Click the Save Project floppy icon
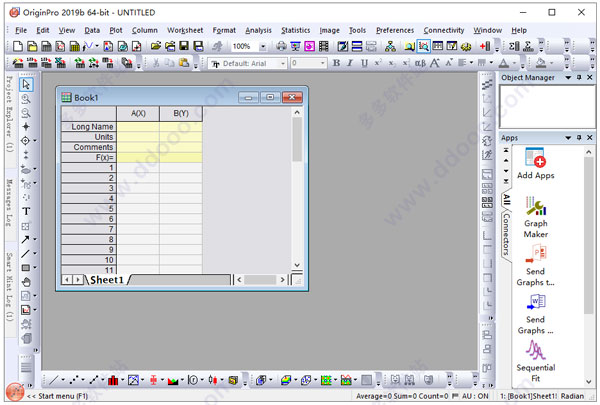 [x=184, y=46]
